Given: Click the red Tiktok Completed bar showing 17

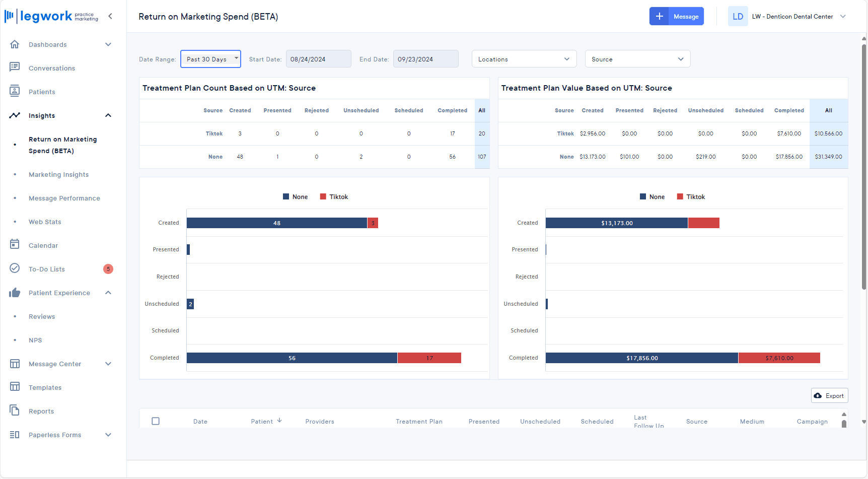Looking at the screenshot, I should tap(429, 358).
